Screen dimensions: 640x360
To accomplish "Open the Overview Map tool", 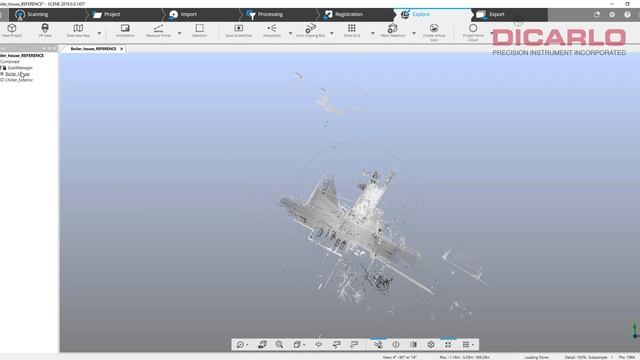I will (x=78, y=31).
